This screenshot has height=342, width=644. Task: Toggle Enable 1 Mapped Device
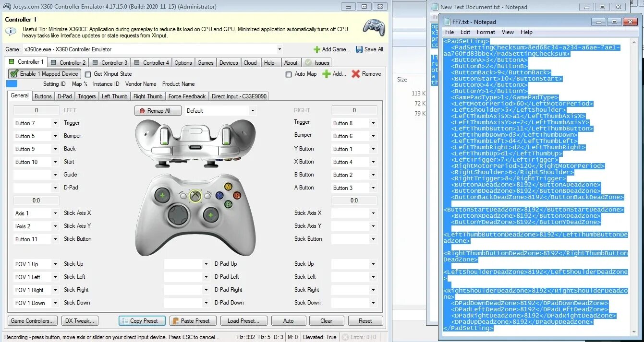44,74
